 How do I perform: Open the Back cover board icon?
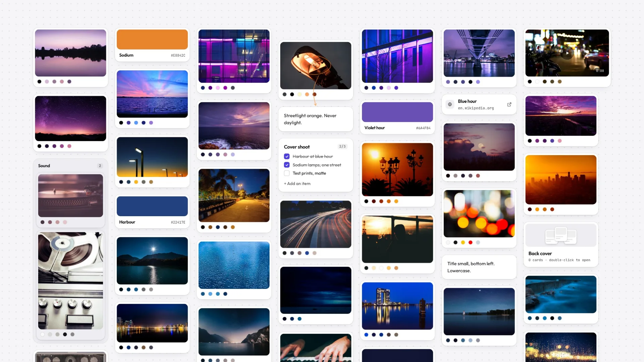[561, 235]
